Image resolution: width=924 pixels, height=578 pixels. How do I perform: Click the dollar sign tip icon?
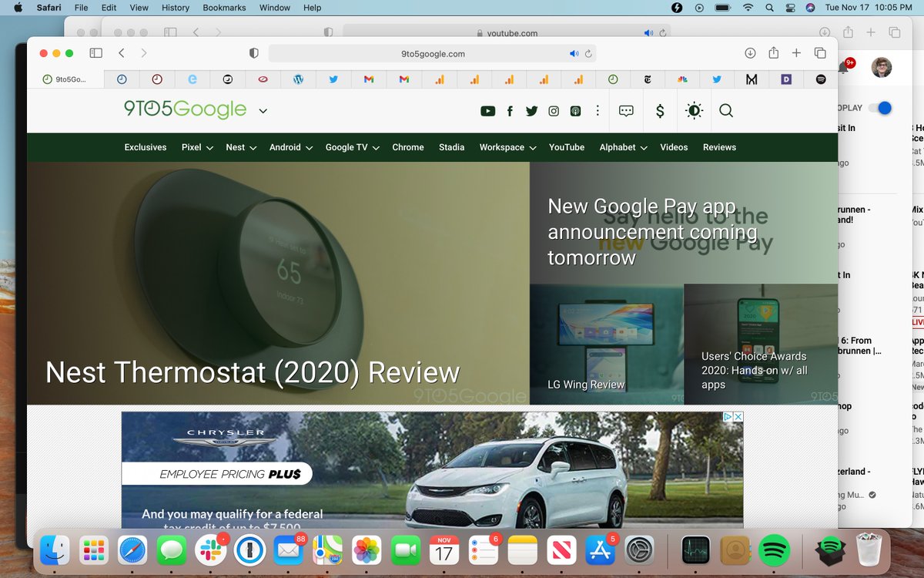660,111
